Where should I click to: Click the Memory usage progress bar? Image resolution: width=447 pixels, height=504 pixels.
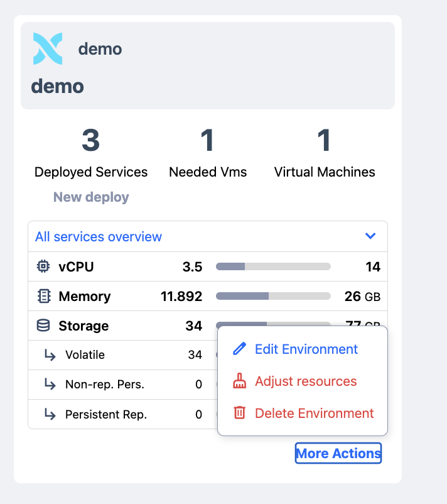pos(273,297)
